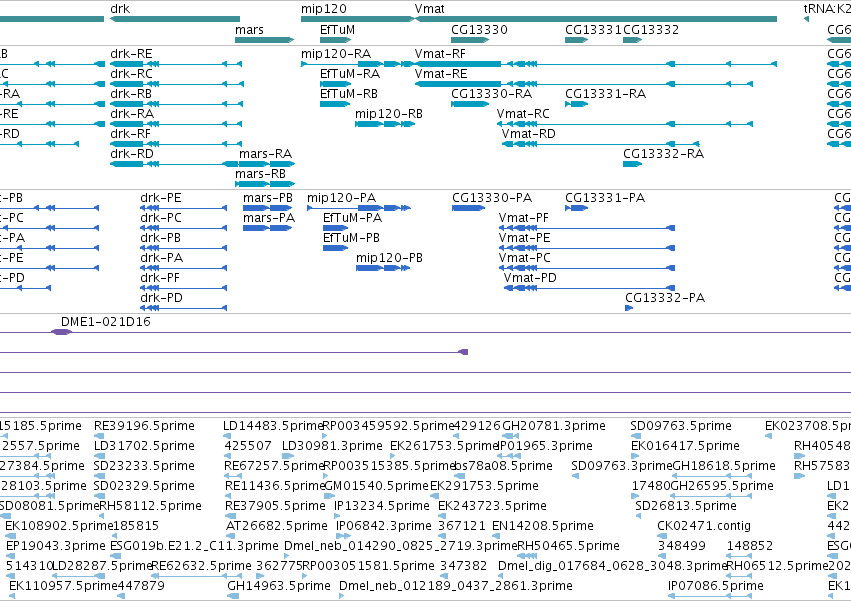Image resolution: width=851 pixels, height=601 pixels.
Task: Open the Vmat-RD transcript
Action: (x=601, y=144)
